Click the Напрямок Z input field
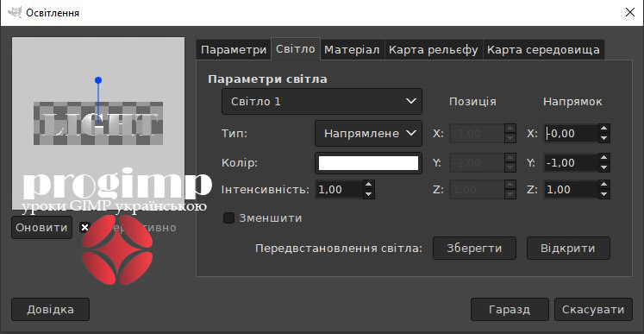The image size is (644, 334). click(571, 190)
